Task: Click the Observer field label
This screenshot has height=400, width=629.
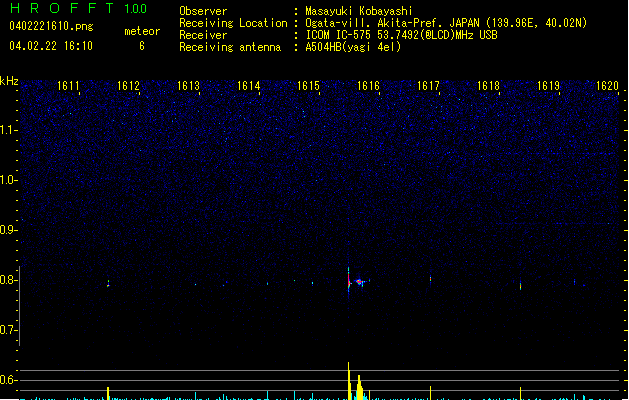Action: 203,11
